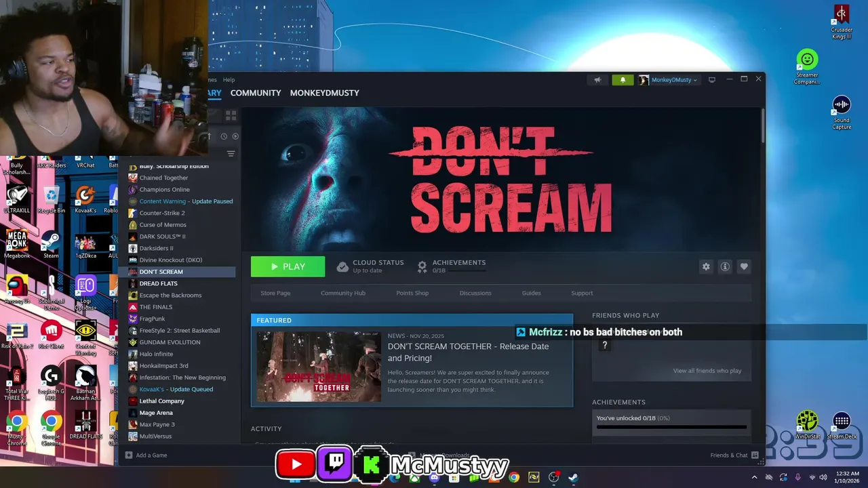Click OBS icon in taskbar

[x=553, y=477]
